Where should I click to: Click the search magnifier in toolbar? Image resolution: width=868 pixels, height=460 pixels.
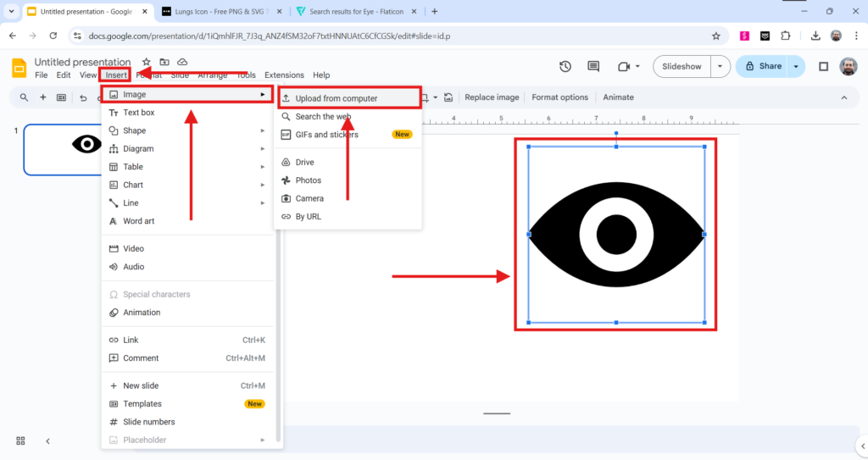tap(24, 97)
